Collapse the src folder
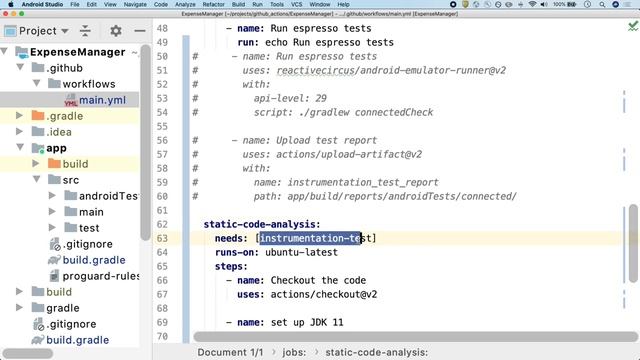640x360 pixels. [x=37, y=179]
